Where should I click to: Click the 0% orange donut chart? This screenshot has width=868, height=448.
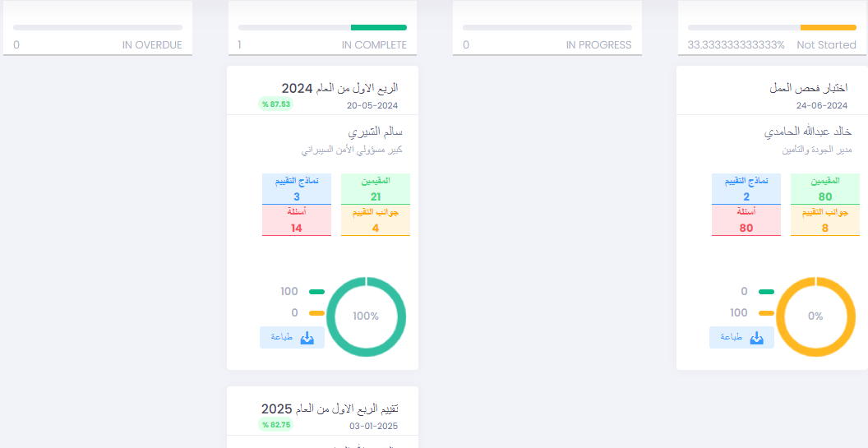(815, 316)
